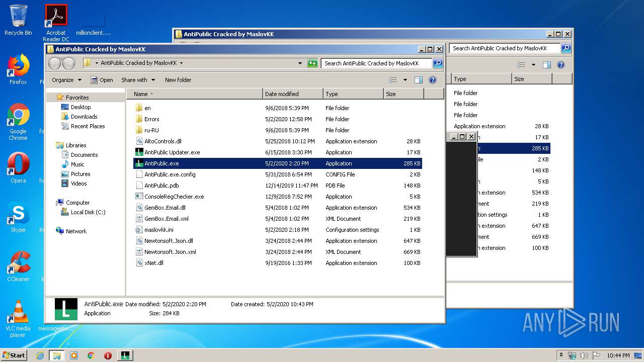Open Help in the front Explorer window
Viewport: 644px width, 362px height.
coord(432,80)
